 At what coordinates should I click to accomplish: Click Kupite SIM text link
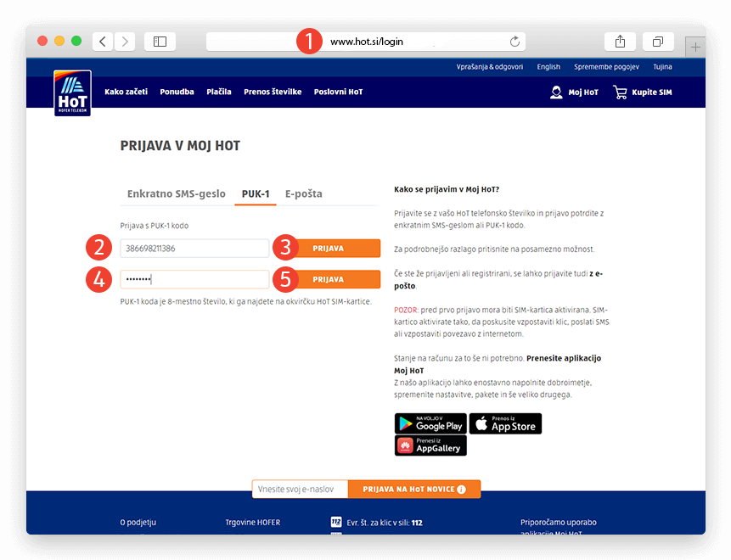click(652, 92)
